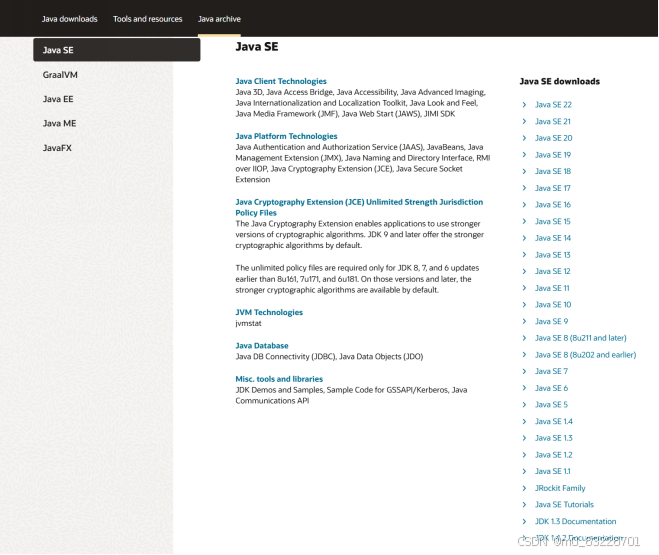Click chevron beside Java SE 22
Image resolution: width=659 pixels, height=555 pixels.
(x=524, y=105)
